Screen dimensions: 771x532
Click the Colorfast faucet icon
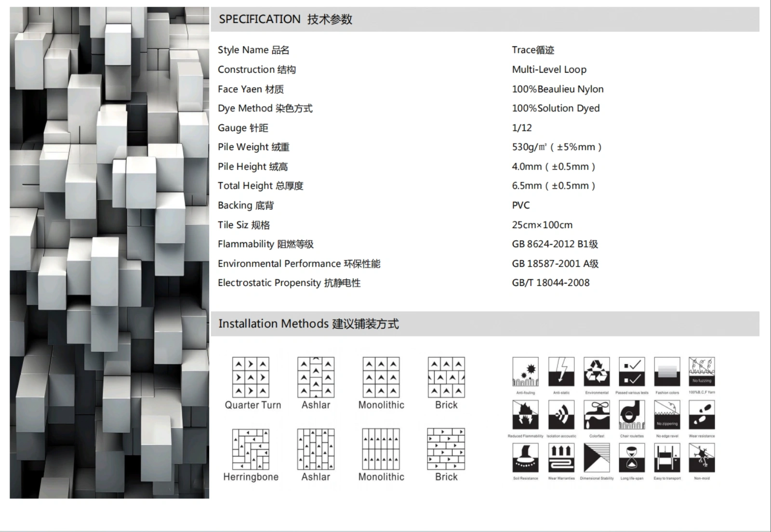coord(597,415)
